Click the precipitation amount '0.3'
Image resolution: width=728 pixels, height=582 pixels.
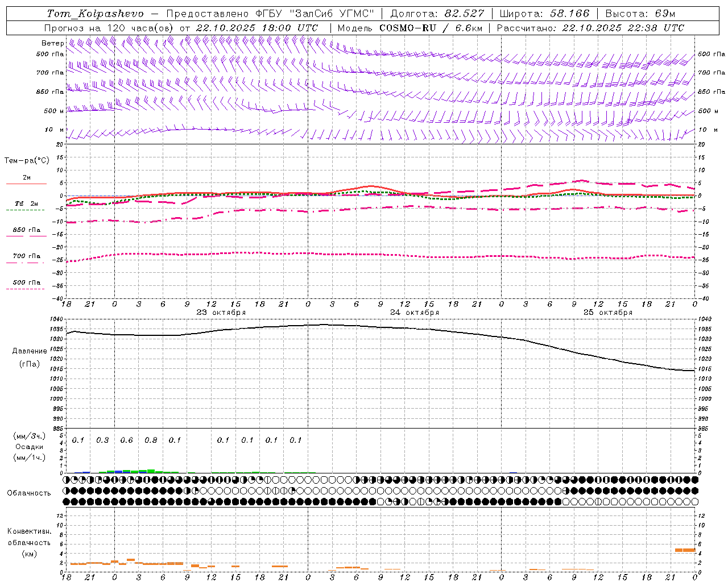(102, 440)
